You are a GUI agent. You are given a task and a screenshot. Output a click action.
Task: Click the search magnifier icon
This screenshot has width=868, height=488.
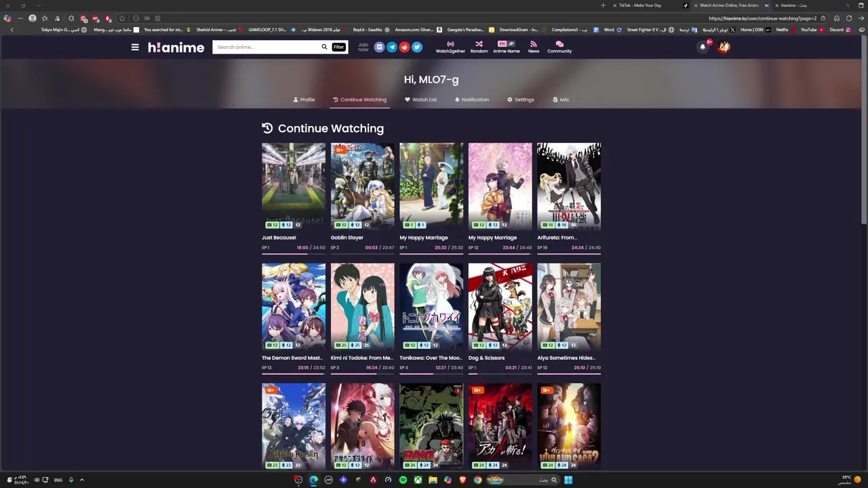pos(324,47)
